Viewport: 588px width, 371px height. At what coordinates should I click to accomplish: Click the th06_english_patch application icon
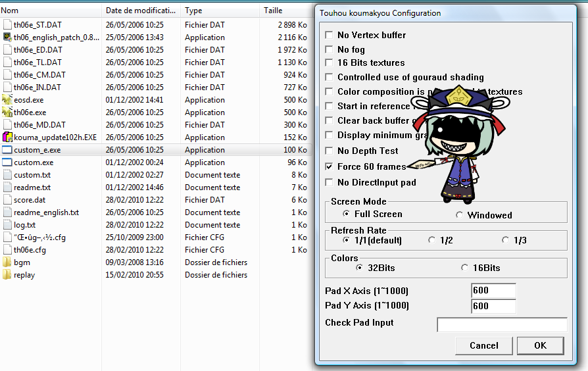(7, 37)
